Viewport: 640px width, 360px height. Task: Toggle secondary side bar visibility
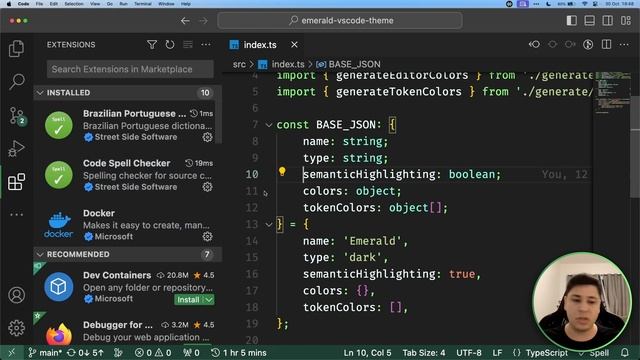click(607, 20)
